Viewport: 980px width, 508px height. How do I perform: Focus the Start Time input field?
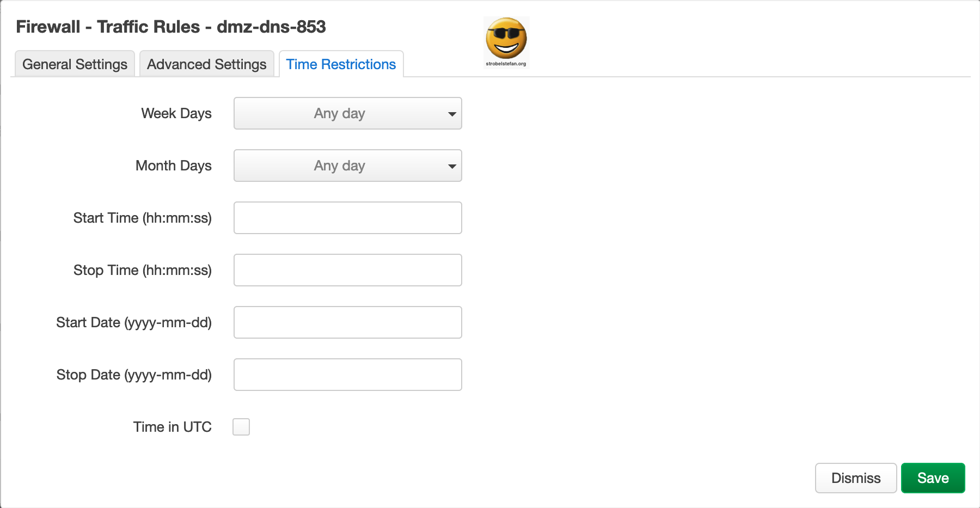click(x=347, y=218)
